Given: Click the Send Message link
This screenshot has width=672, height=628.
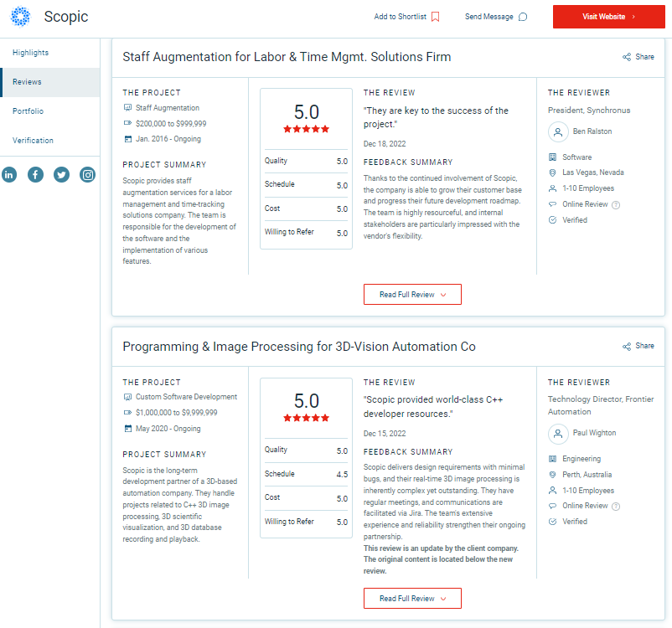Looking at the screenshot, I should coord(489,17).
